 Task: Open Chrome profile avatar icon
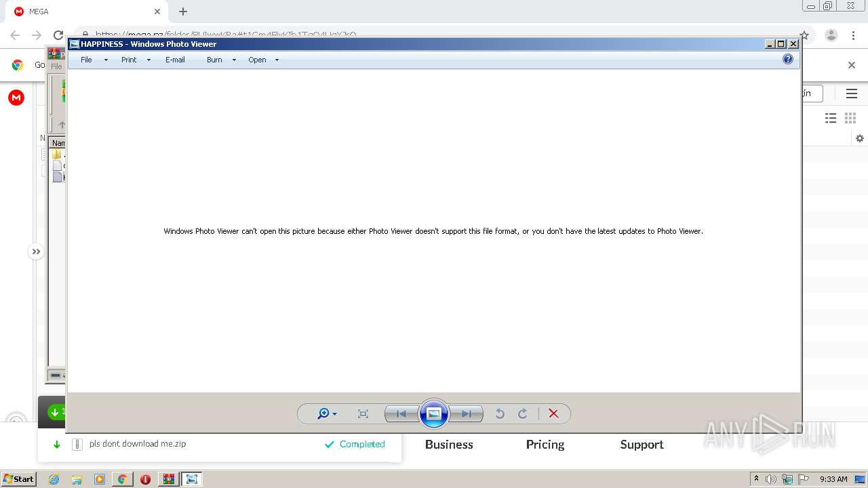pos(831,35)
